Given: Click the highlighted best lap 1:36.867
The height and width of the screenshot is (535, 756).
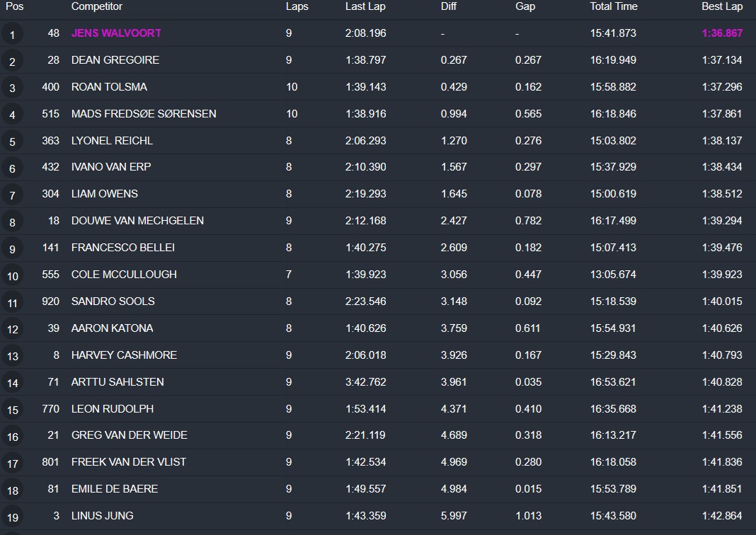Looking at the screenshot, I should click(722, 33).
